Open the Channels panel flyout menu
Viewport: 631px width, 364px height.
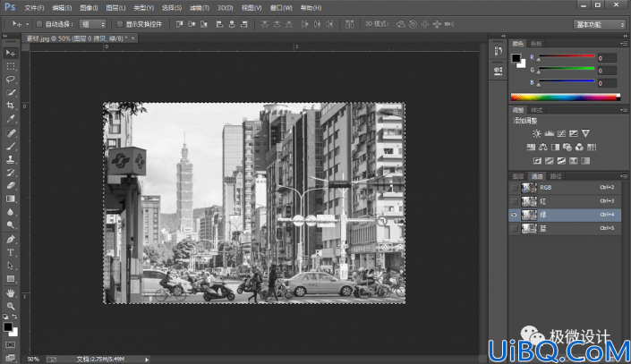623,176
